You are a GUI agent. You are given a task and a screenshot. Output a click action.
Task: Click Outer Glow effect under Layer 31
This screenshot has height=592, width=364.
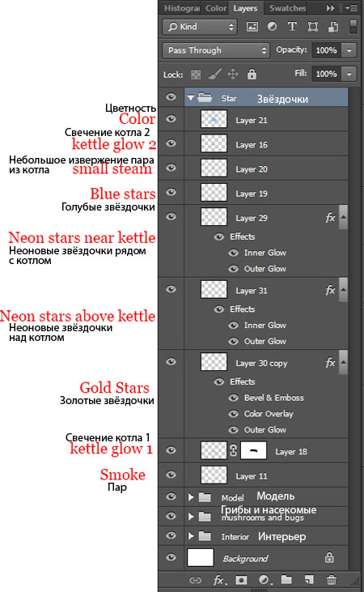click(265, 341)
